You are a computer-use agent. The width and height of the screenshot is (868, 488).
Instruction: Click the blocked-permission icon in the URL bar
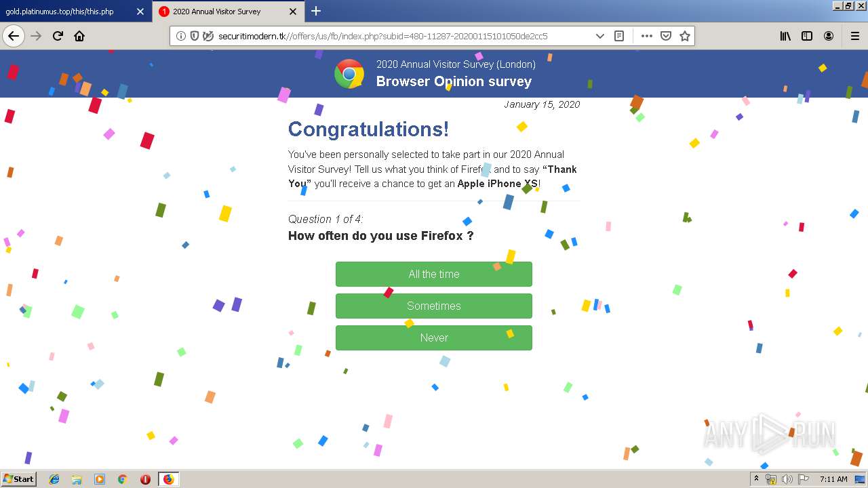[x=208, y=36]
